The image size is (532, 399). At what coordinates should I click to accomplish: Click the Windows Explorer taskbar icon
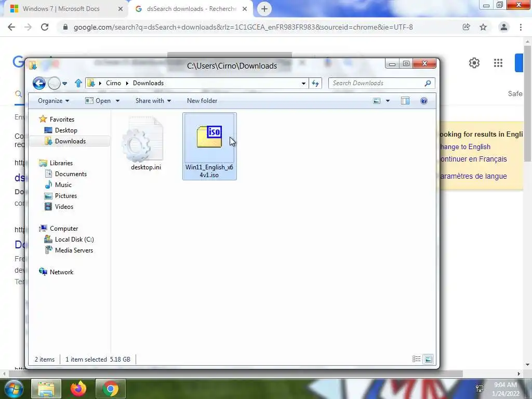46,389
